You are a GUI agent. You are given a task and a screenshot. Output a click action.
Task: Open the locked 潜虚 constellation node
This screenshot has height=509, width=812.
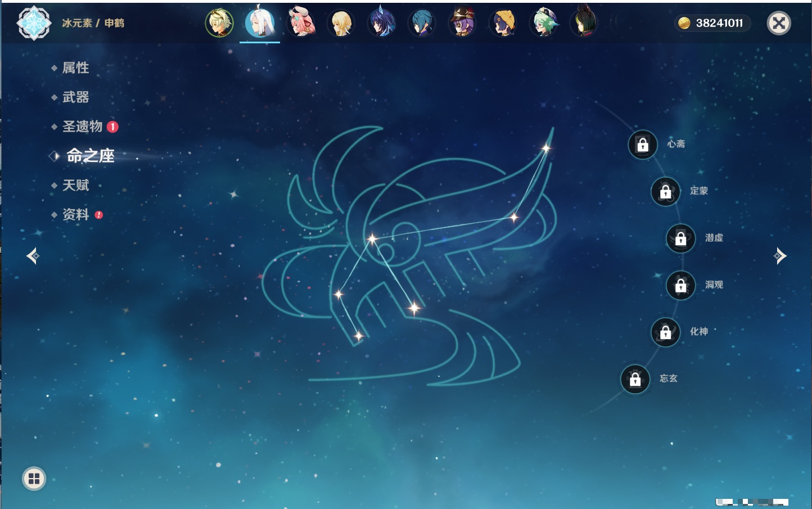[681, 238]
